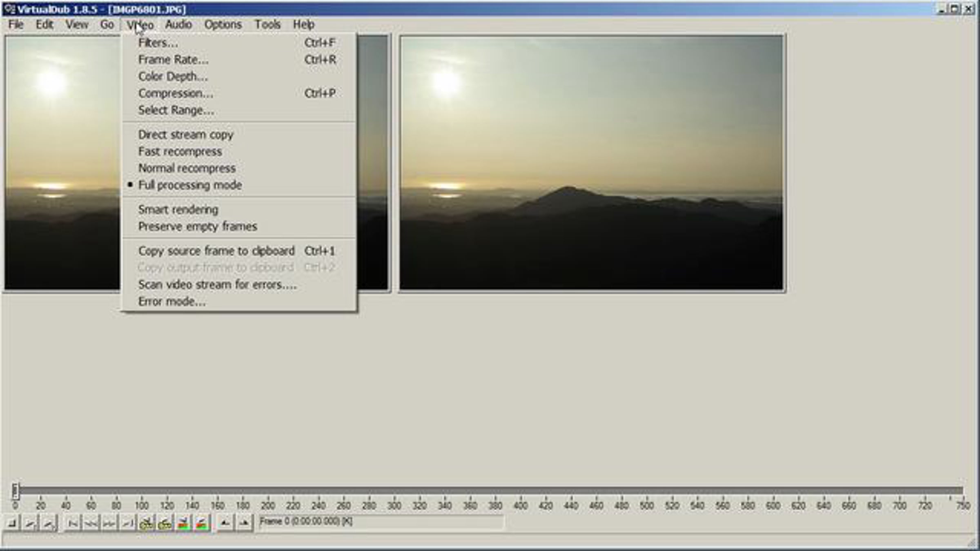Open the Edit menu
This screenshot has height=551, width=980.
pyautogui.click(x=45, y=24)
